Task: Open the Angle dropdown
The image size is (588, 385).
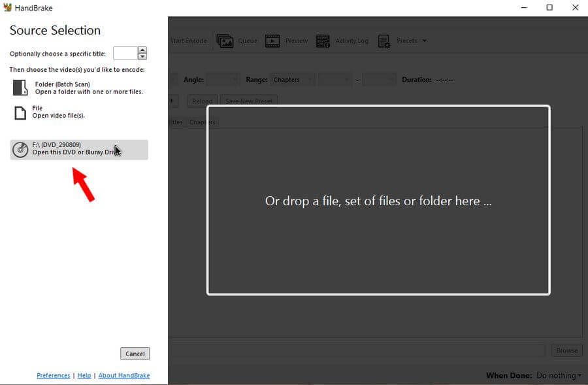Action: coord(223,80)
